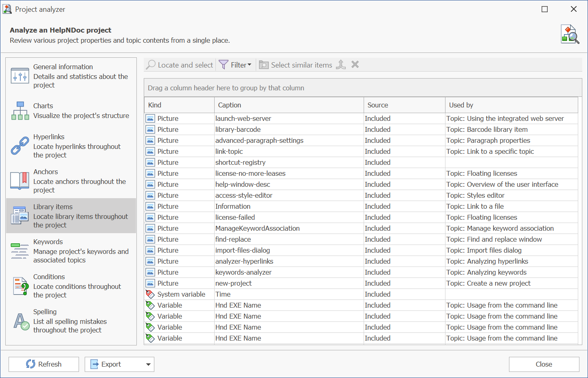Expand the Filter dropdown
This screenshot has width=588, height=378.
point(236,65)
